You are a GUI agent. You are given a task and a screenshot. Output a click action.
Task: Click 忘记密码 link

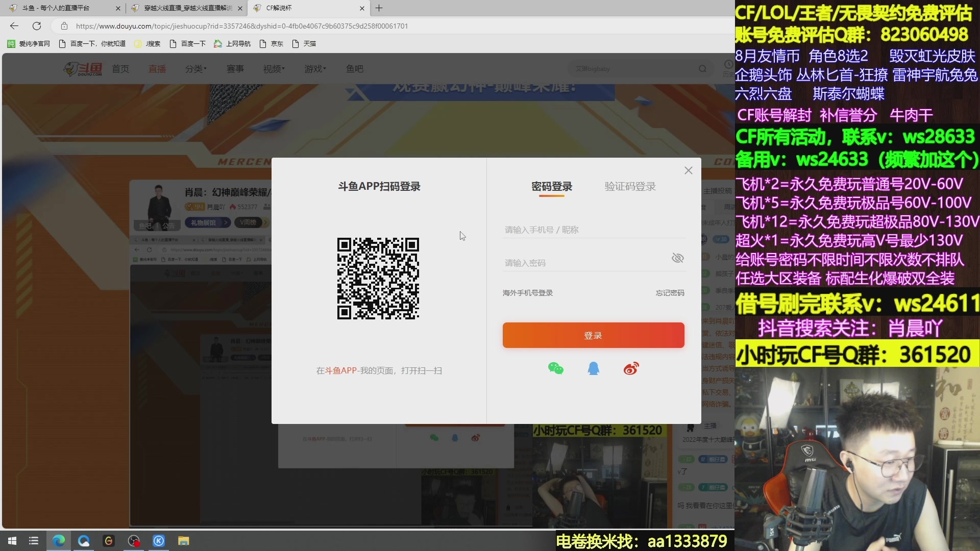[x=670, y=293]
